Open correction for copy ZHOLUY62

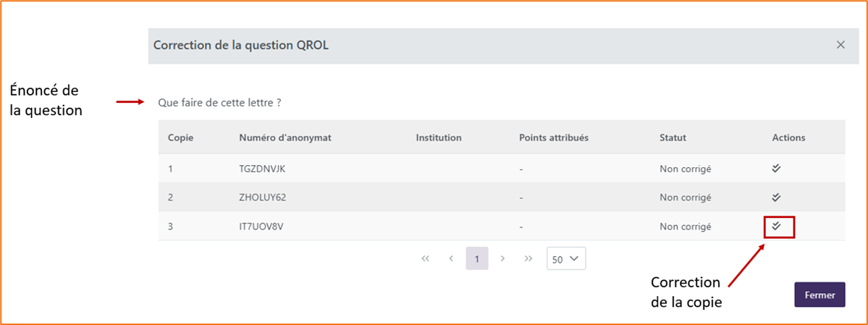coord(776,197)
